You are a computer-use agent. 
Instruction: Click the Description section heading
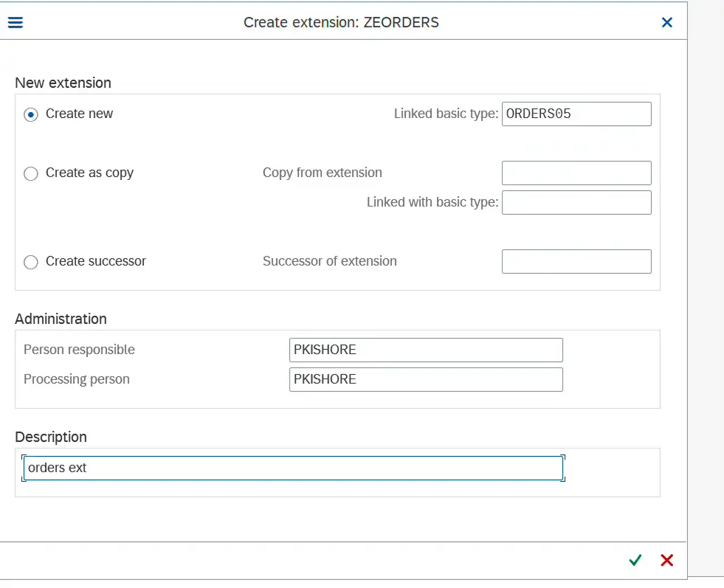(x=51, y=437)
